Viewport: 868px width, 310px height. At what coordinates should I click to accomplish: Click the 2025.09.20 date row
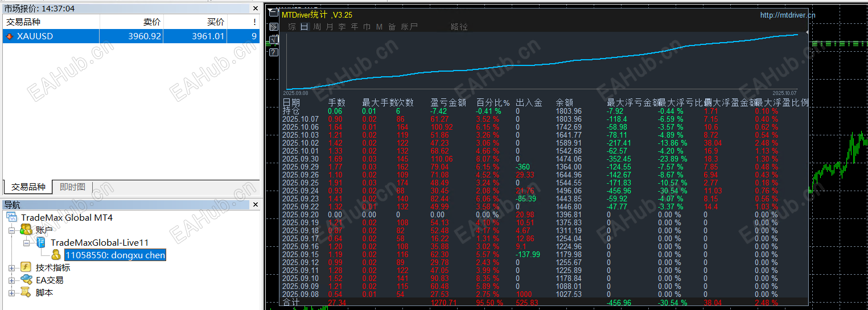point(301,214)
